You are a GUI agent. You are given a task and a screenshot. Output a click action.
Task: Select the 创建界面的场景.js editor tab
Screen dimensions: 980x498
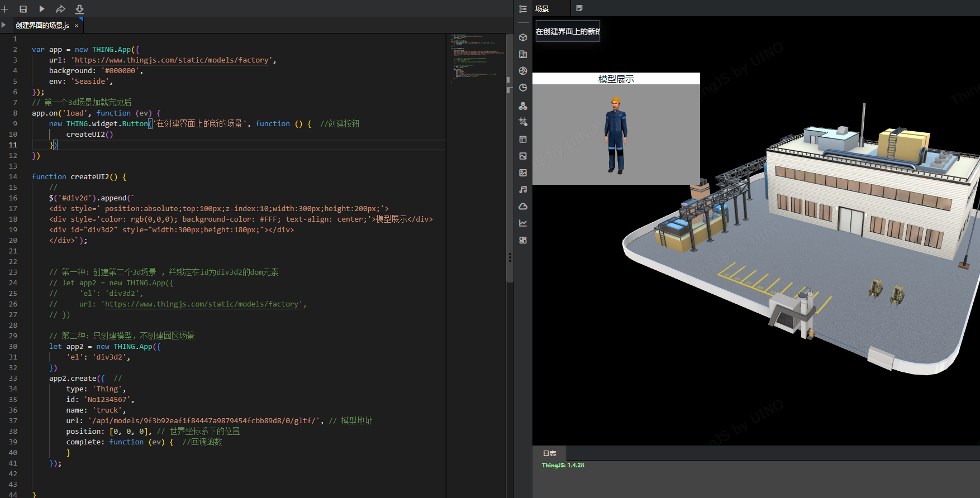point(42,26)
